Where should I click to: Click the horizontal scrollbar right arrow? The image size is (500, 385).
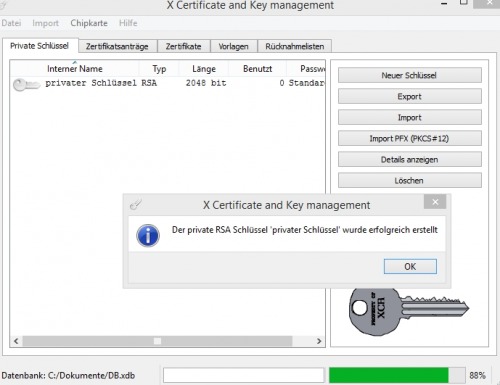click(x=319, y=341)
